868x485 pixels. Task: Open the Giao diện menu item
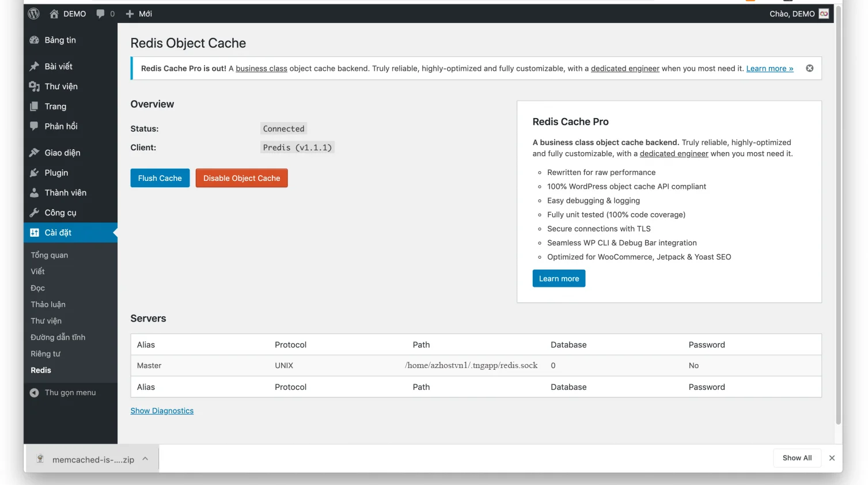pos(62,153)
